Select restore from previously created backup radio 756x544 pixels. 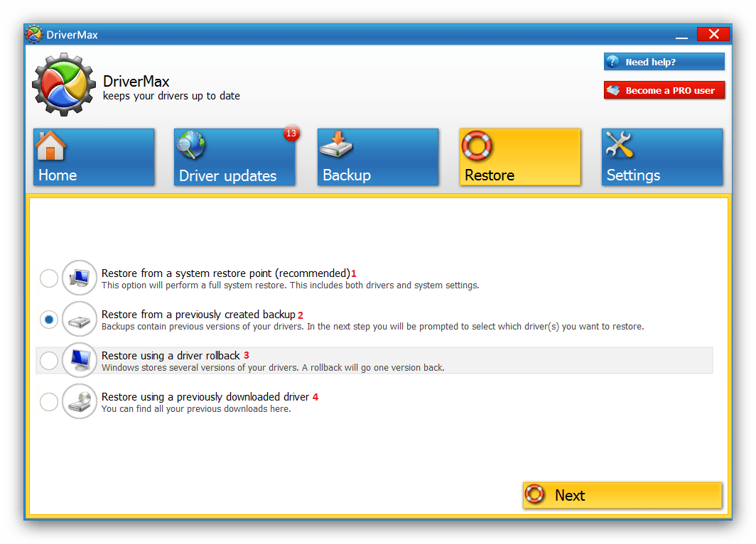pyautogui.click(x=49, y=320)
